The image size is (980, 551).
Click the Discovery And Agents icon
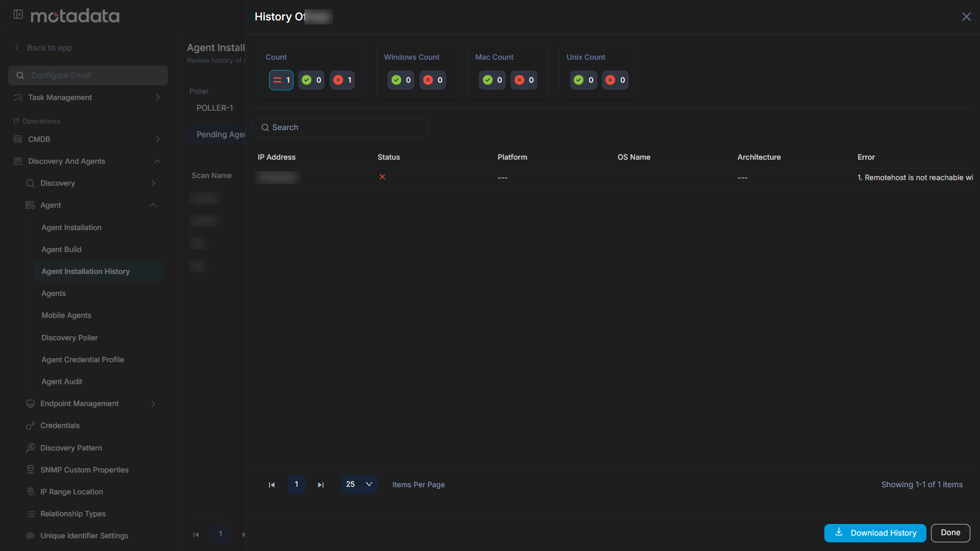click(x=18, y=161)
